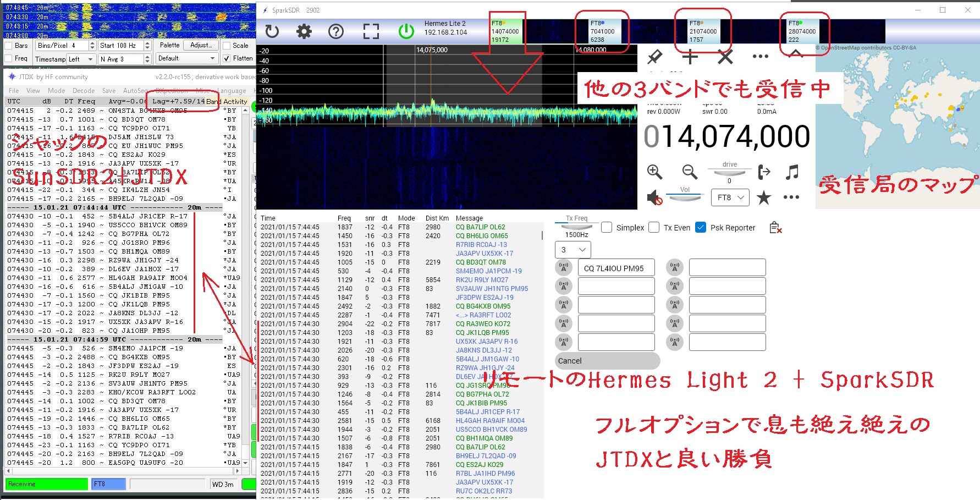Select the FT8 21074000 receiver tab

pos(703,31)
